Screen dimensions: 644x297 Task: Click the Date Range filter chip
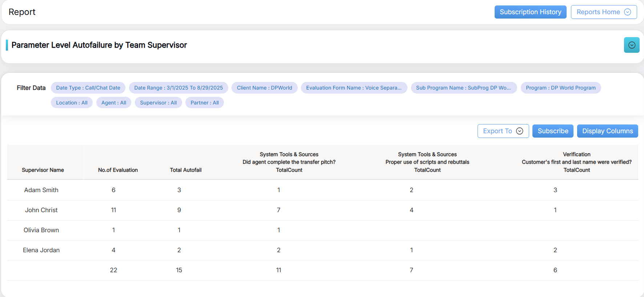pyautogui.click(x=178, y=88)
